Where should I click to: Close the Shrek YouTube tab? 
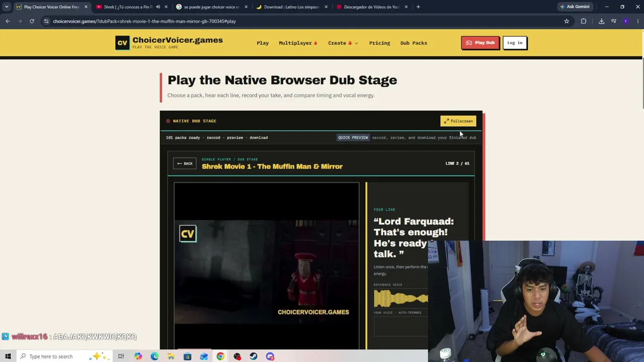[x=166, y=7]
